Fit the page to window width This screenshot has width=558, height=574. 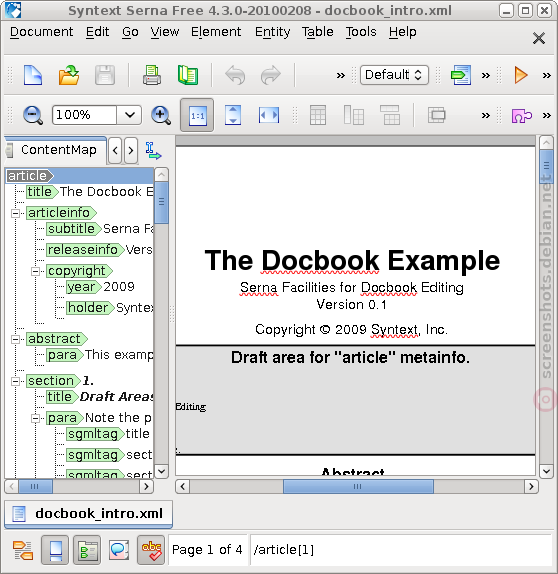(x=269, y=115)
